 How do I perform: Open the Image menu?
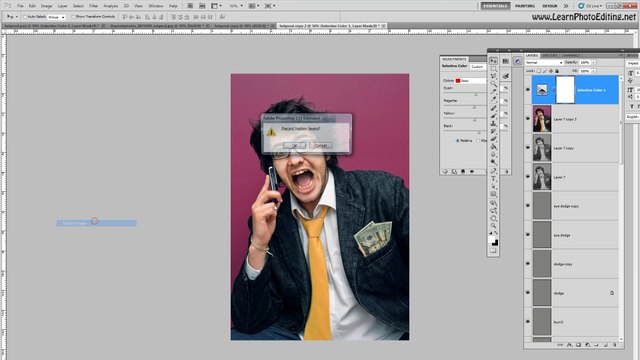46,6
